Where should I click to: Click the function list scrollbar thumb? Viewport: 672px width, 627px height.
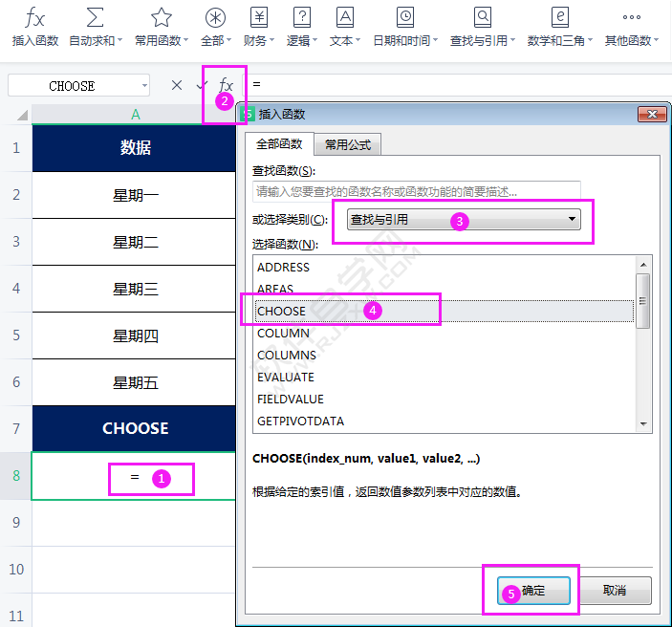pos(643,301)
